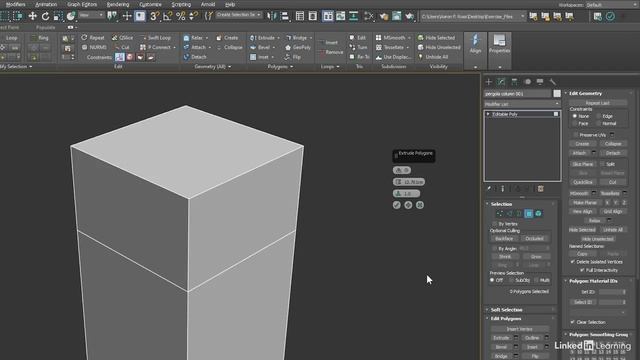Collapse the Polygon Material IDs rollout

[593, 281]
